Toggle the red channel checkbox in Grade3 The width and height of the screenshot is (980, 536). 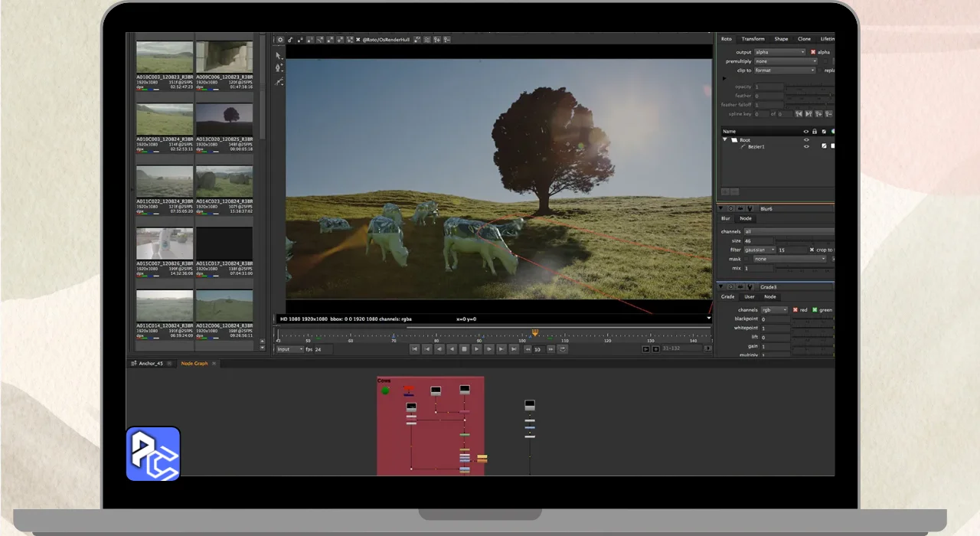click(795, 310)
